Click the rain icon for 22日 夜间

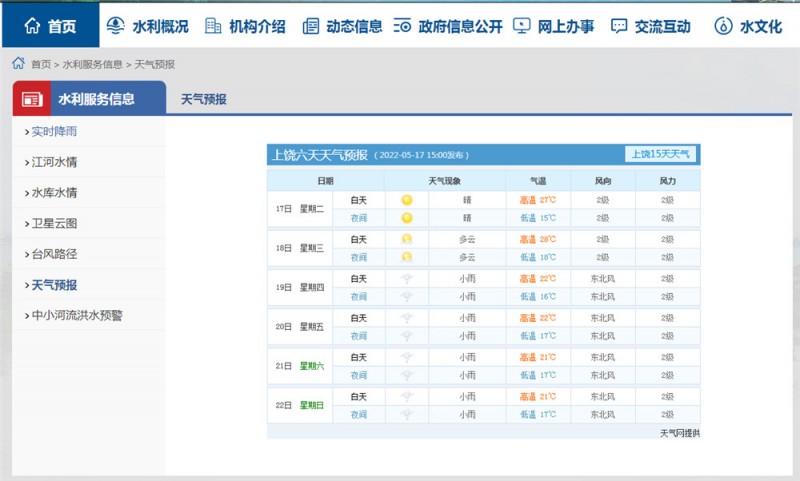coord(407,414)
